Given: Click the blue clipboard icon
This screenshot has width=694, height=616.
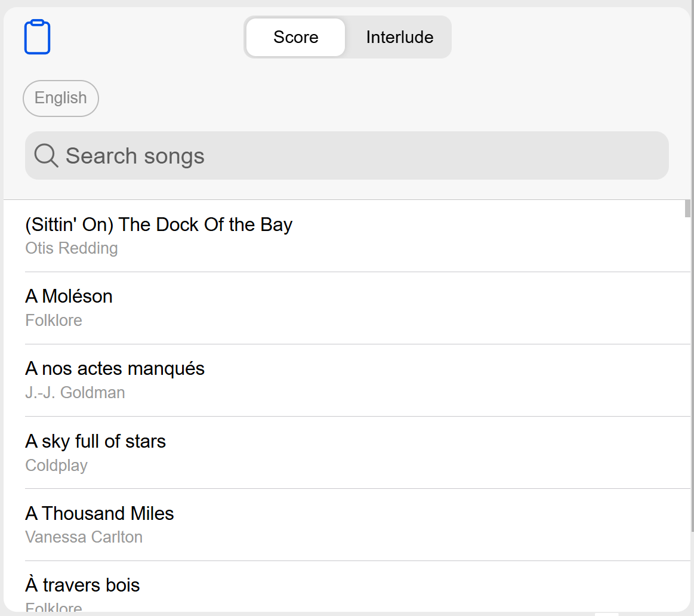Looking at the screenshot, I should [x=37, y=37].
